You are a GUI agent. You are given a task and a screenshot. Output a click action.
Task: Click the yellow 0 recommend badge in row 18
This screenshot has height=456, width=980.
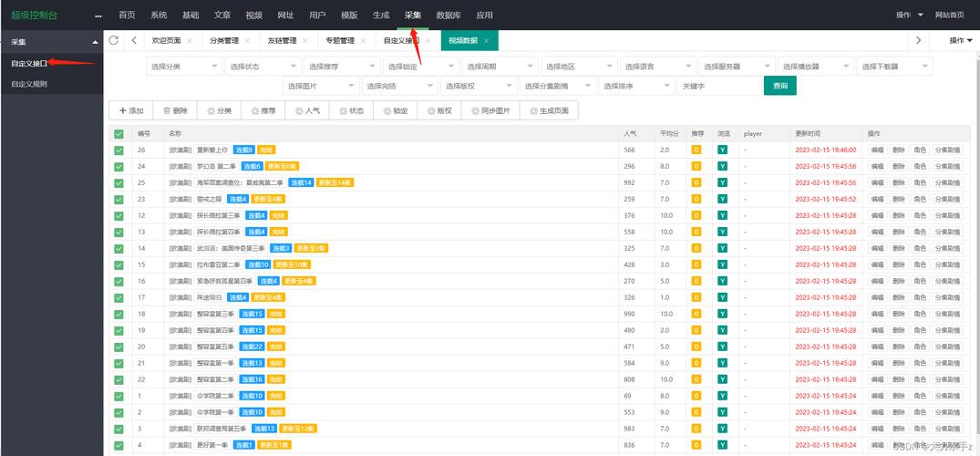696,314
